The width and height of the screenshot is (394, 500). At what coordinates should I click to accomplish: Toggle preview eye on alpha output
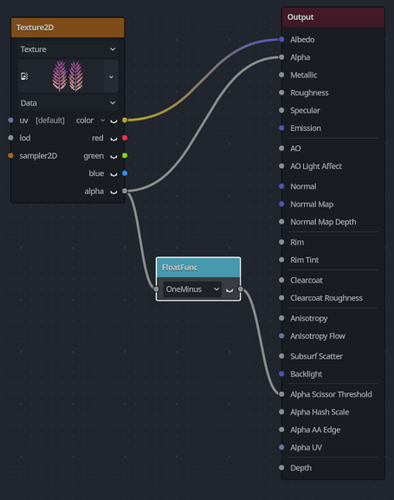tap(114, 192)
